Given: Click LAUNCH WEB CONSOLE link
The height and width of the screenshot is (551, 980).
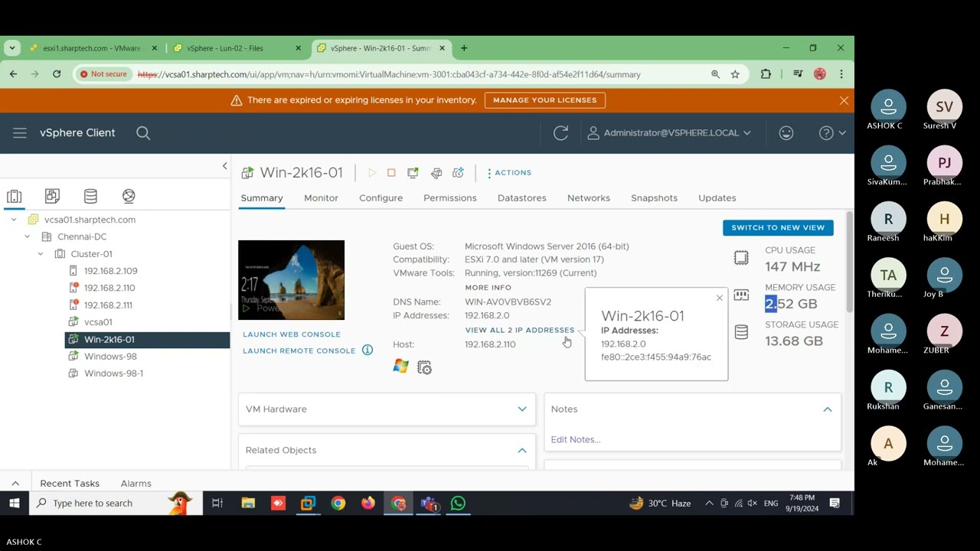Looking at the screenshot, I should coord(292,334).
